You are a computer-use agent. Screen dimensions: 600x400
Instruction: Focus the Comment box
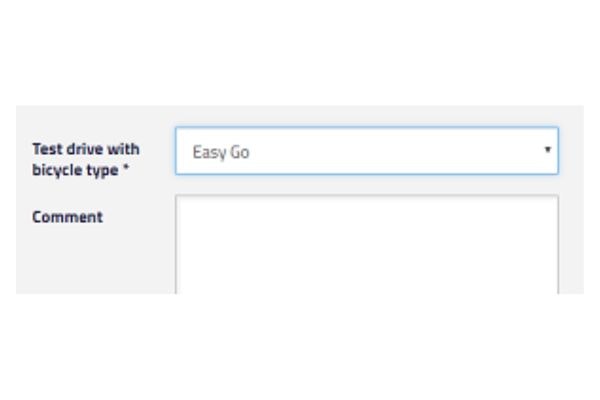(x=366, y=243)
